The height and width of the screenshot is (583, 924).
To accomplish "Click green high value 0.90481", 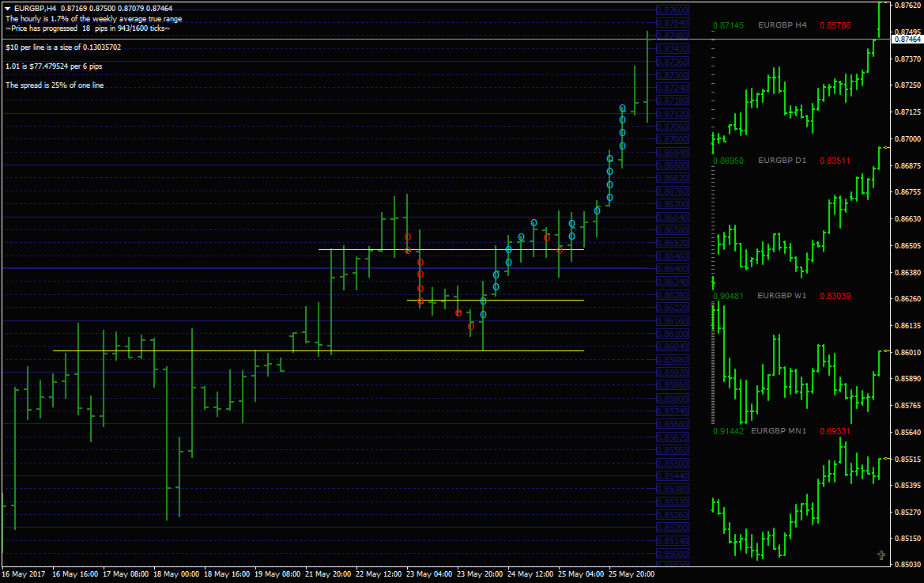I will pyautogui.click(x=728, y=296).
